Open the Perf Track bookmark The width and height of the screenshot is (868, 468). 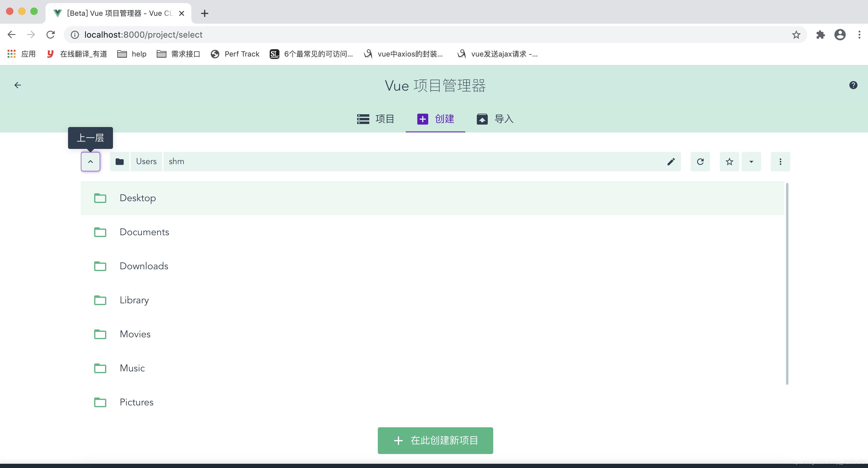coord(235,54)
